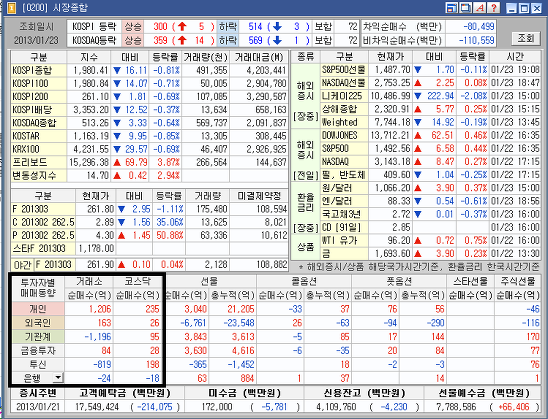Select the KOSDAQ종합 row label
Screen dimensions: 548x419
pos(38,123)
